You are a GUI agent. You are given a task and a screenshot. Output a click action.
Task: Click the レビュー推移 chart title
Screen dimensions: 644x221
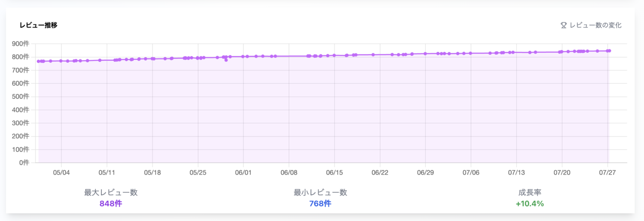(x=39, y=25)
